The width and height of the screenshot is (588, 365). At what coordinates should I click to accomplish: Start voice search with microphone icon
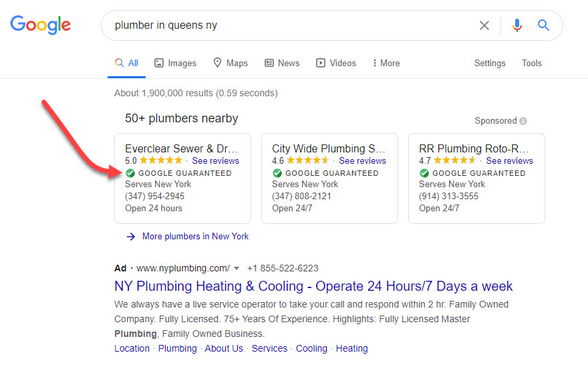517,25
